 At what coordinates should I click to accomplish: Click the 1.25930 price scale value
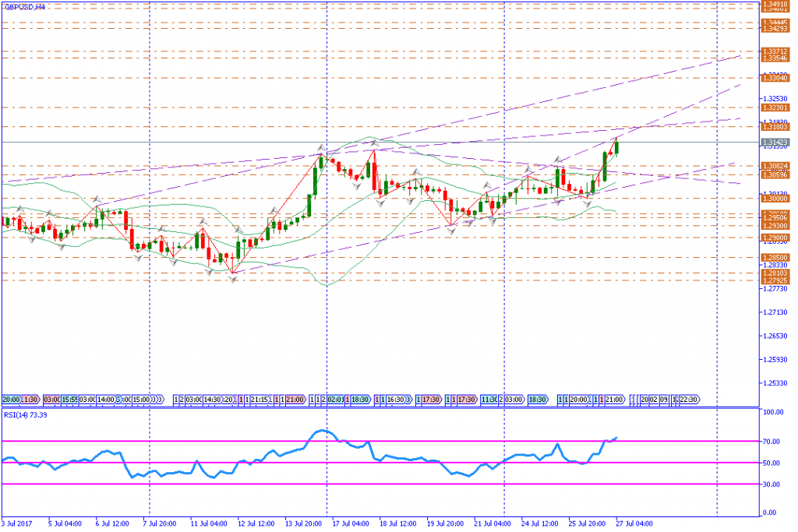click(x=775, y=360)
